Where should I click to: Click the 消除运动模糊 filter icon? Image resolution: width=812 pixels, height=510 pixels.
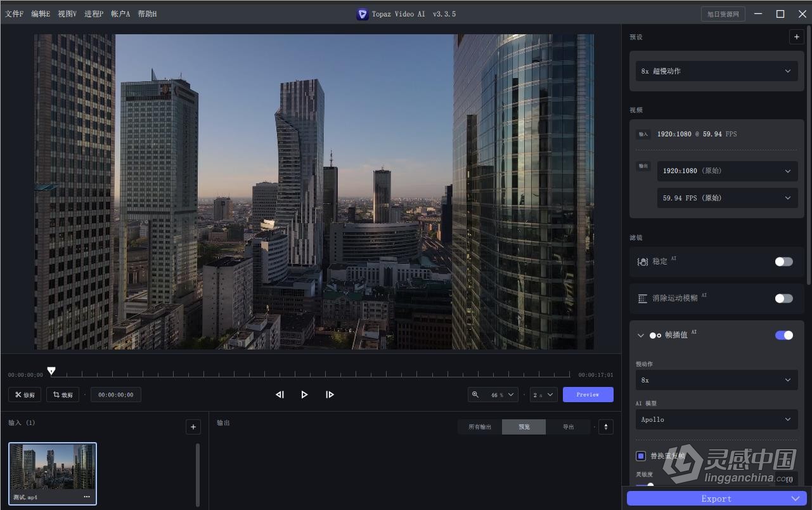[642, 298]
